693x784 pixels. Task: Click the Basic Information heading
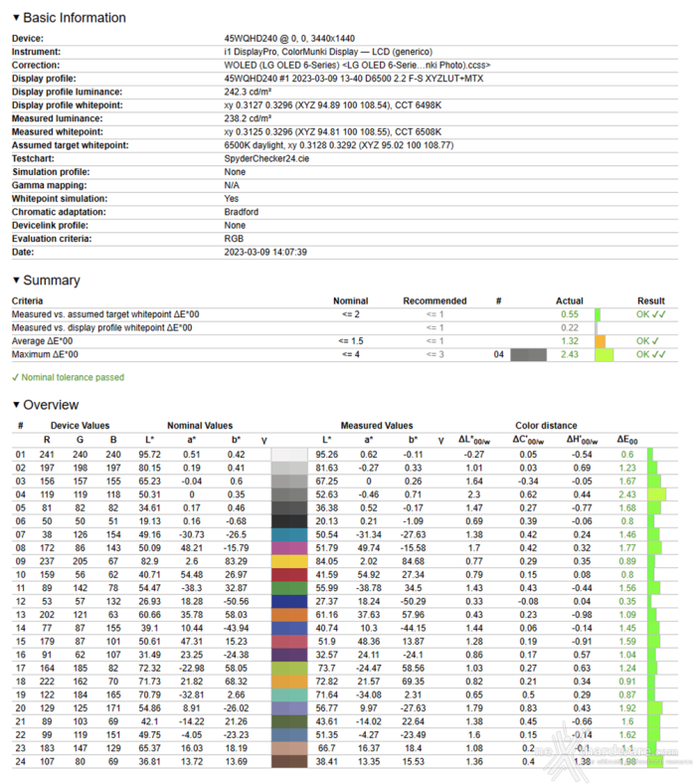coord(75,18)
